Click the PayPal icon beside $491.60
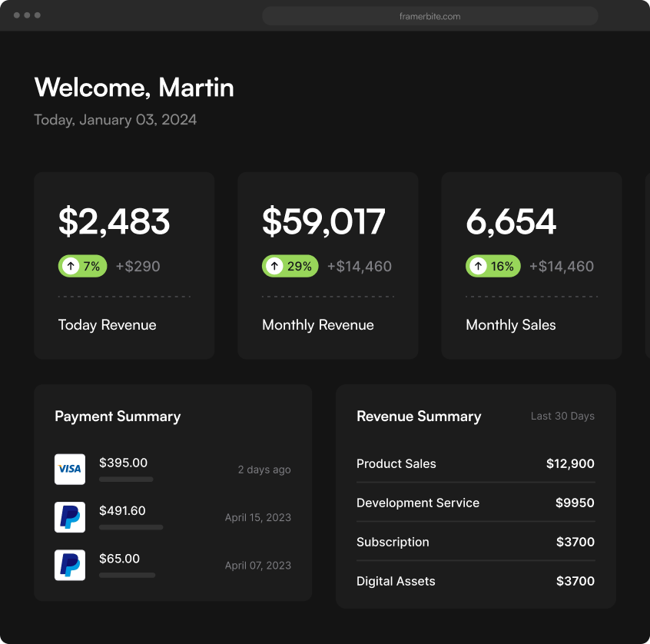The image size is (650, 644). coord(70,517)
